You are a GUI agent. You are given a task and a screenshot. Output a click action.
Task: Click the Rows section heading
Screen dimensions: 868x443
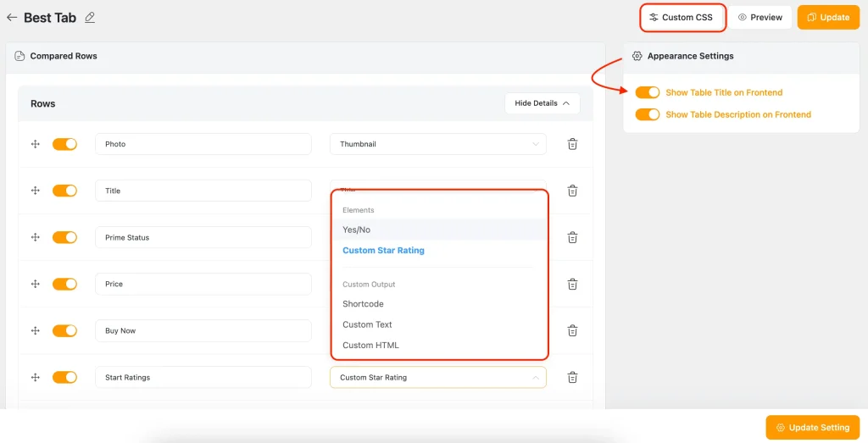(x=43, y=104)
